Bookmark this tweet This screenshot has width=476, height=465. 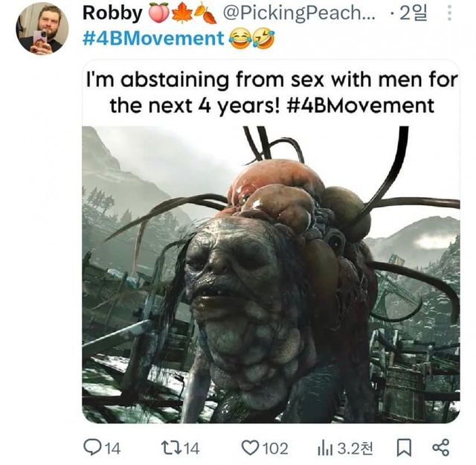pos(404,447)
